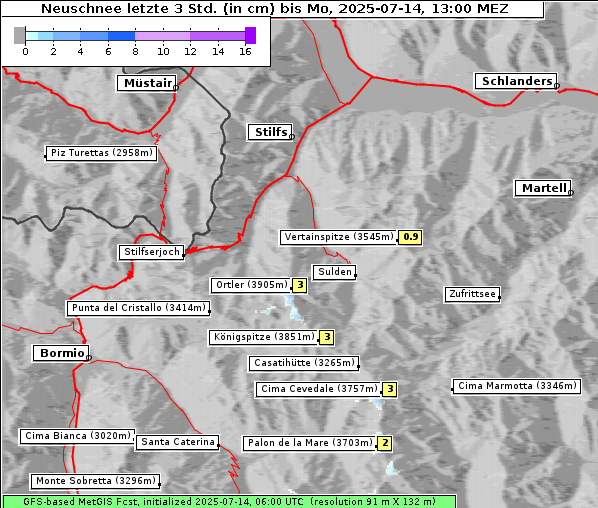This screenshot has width=598, height=508.
Task: Select Punta del Cristallo (3414m) label
Action: 138,308
